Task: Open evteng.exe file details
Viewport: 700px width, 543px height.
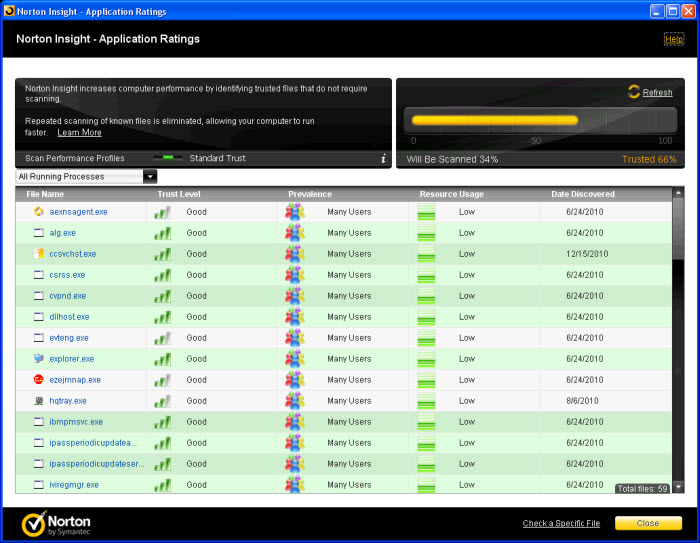Action: pos(69,338)
